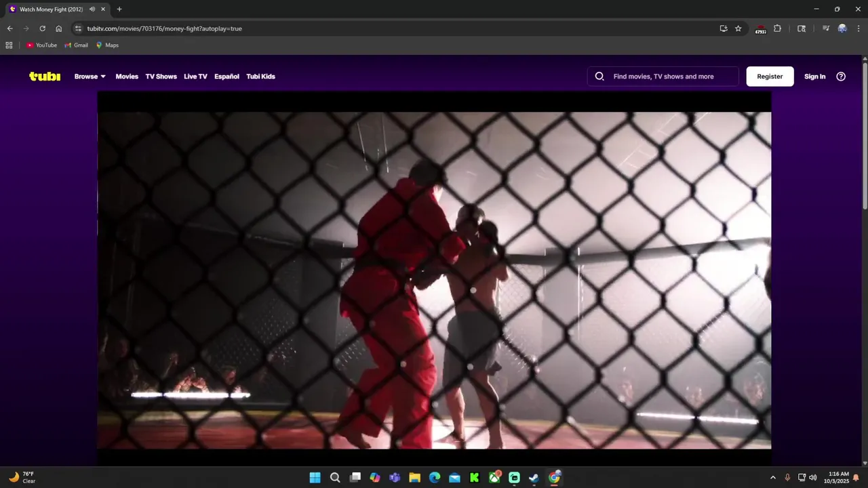Open the red extension with counter badge
This screenshot has width=868, height=488.
pos(760,29)
